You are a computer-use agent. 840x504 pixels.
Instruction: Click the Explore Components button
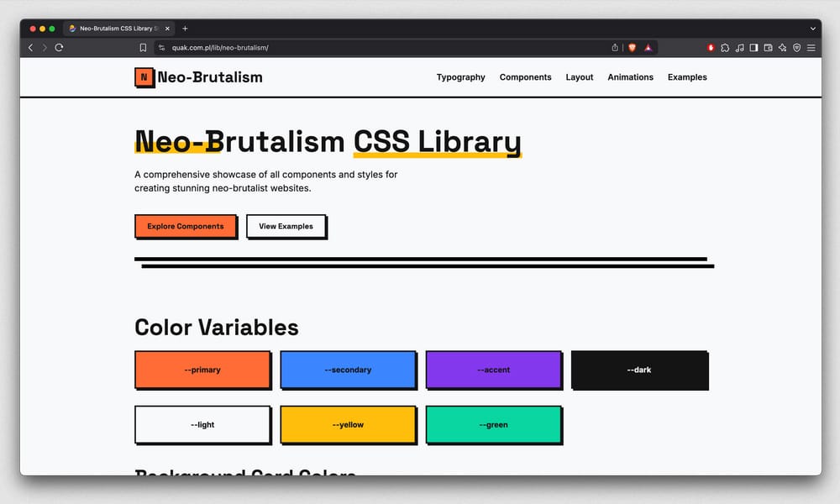(x=186, y=226)
